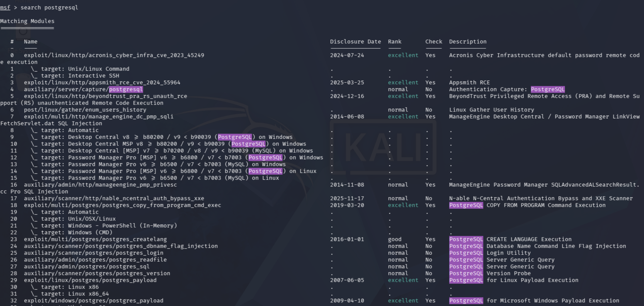This screenshot has width=644, height=306.
Task: Select exploit/multi/postgres/postgres_createlang module name
Action: [95, 239]
